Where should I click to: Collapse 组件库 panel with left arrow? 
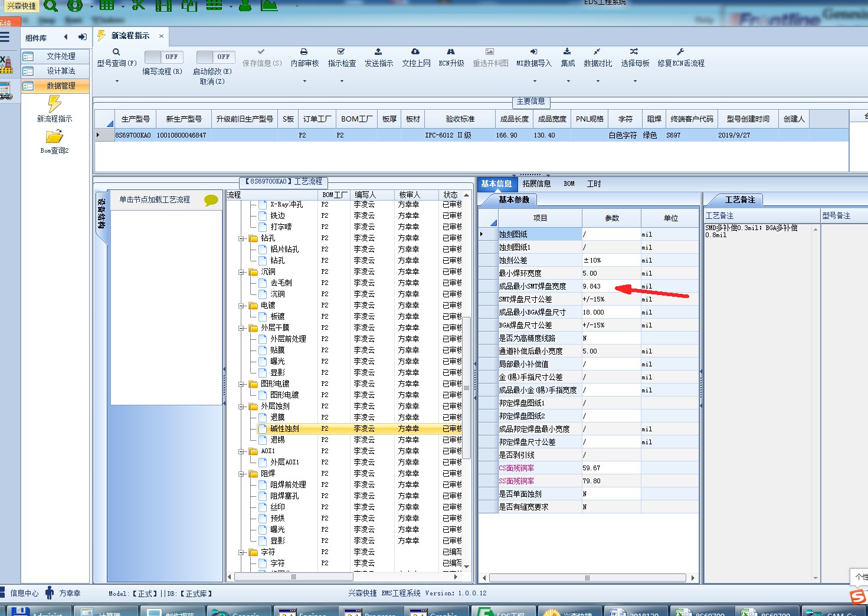click(x=65, y=37)
